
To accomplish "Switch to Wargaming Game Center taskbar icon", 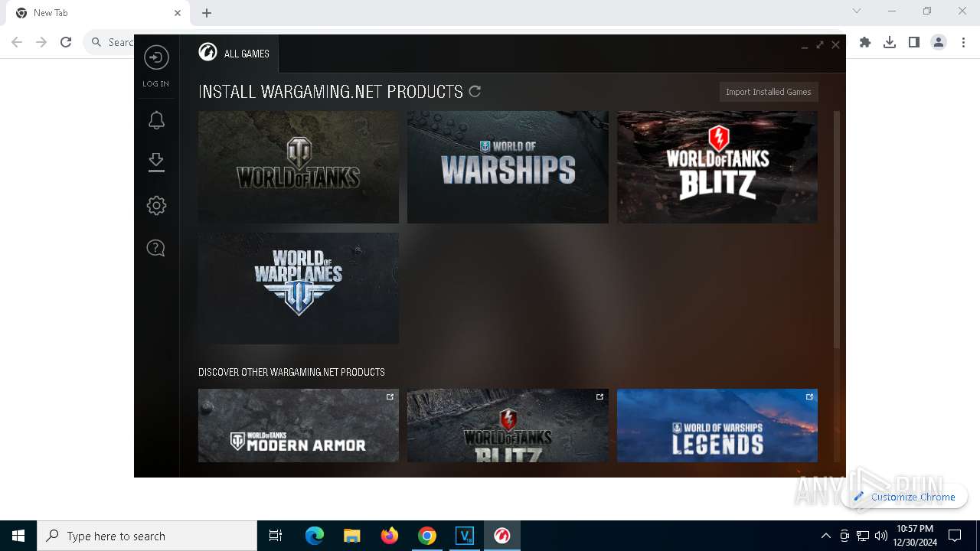I will point(502,536).
